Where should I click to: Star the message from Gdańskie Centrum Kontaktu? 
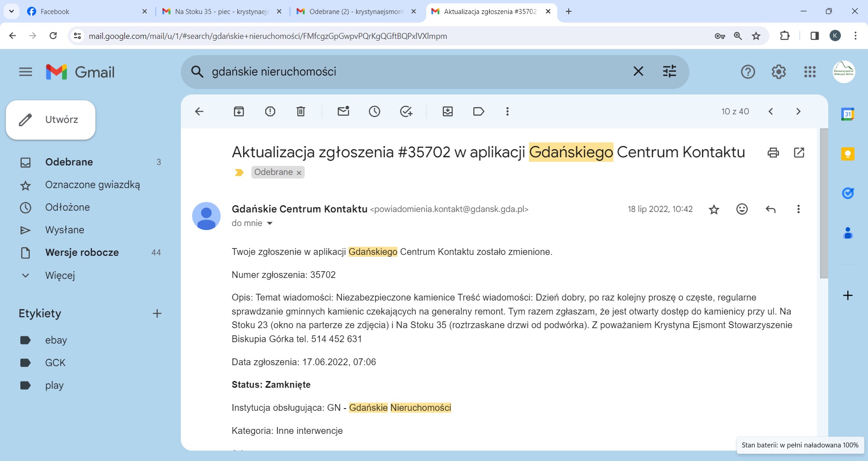pos(714,209)
